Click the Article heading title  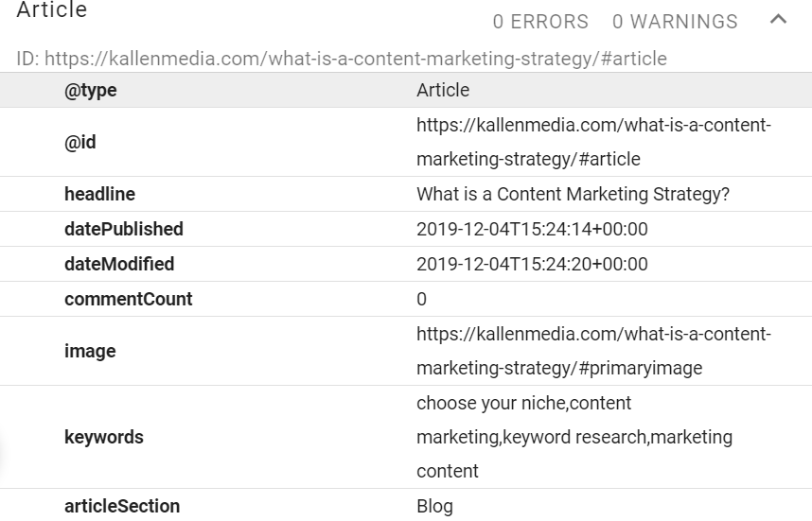(x=52, y=10)
